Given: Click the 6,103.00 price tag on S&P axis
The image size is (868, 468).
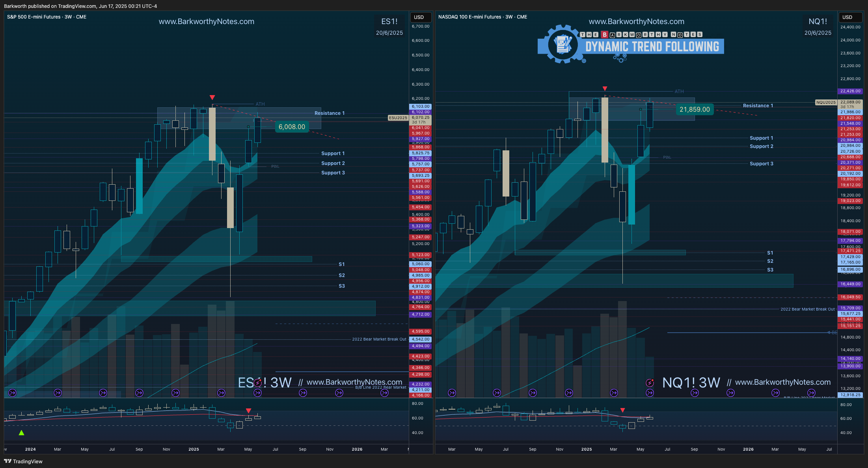Looking at the screenshot, I should pyautogui.click(x=421, y=107).
